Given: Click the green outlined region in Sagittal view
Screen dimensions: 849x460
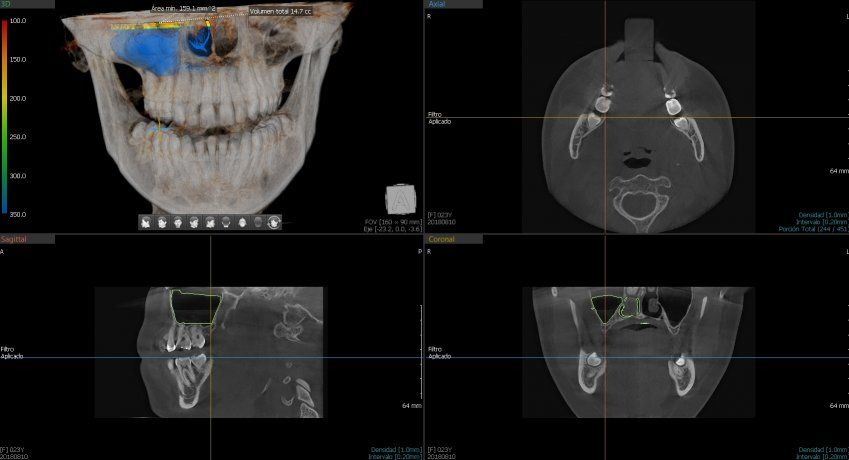Looking at the screenshot, I should point(196,307).
